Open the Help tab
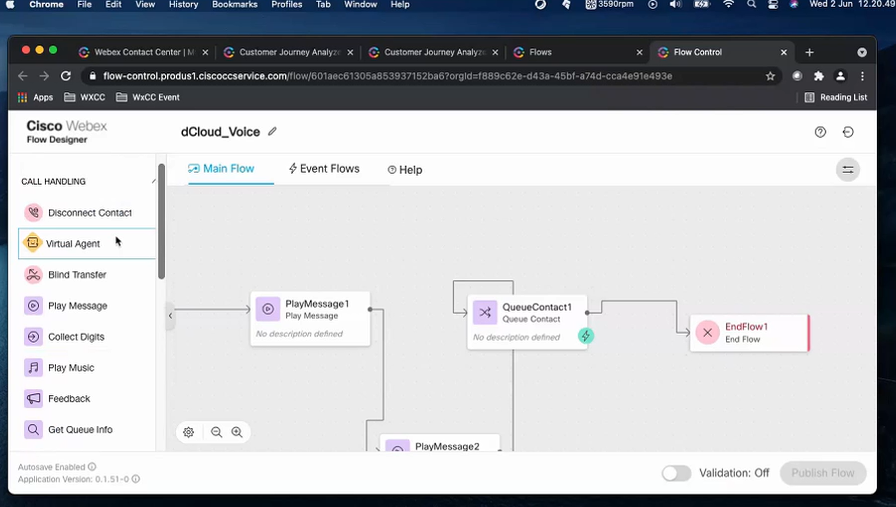 [x=405, y=170]
